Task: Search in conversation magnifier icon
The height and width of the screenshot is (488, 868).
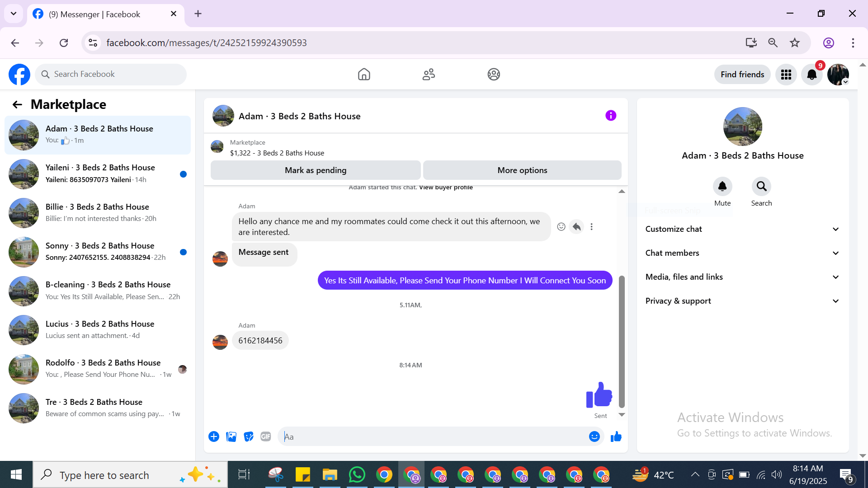Action: click(x=761, y=186)
